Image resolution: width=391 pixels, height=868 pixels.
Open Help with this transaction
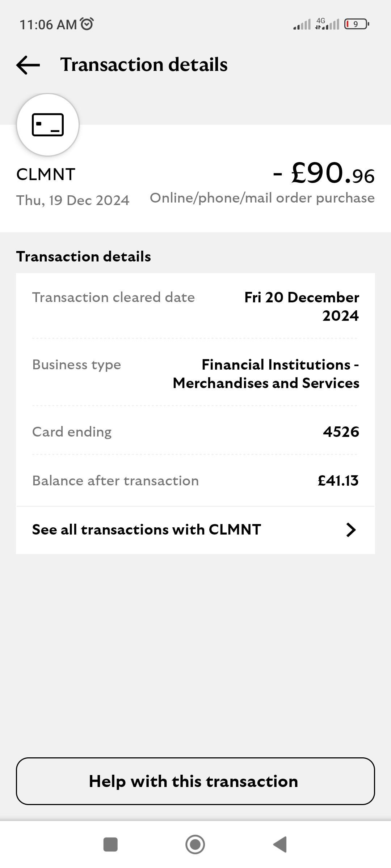point(195,781)
